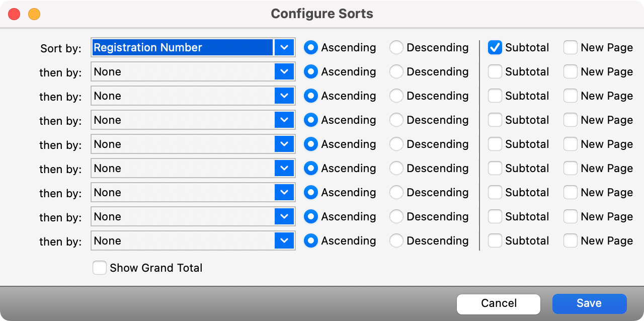The height and width of the screenshot is (321, 644).
Task: Check New Page on the last 'then by' row
Action: [571, 240]
